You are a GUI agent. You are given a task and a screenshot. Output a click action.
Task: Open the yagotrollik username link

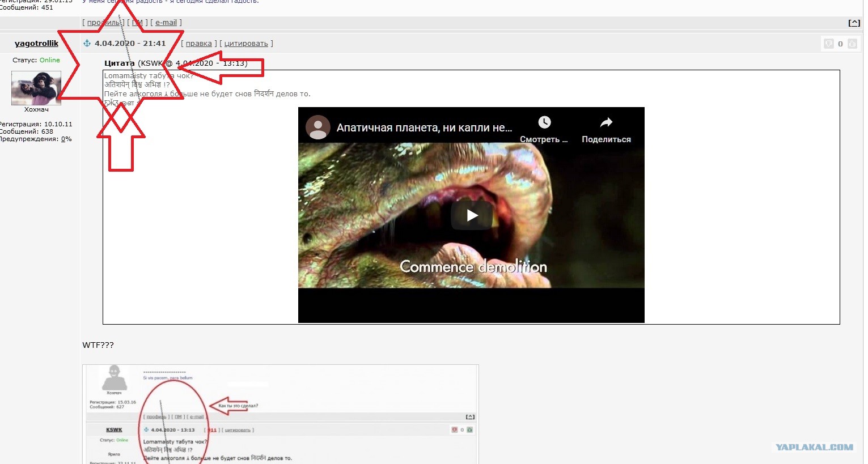(x=36, y=44)
